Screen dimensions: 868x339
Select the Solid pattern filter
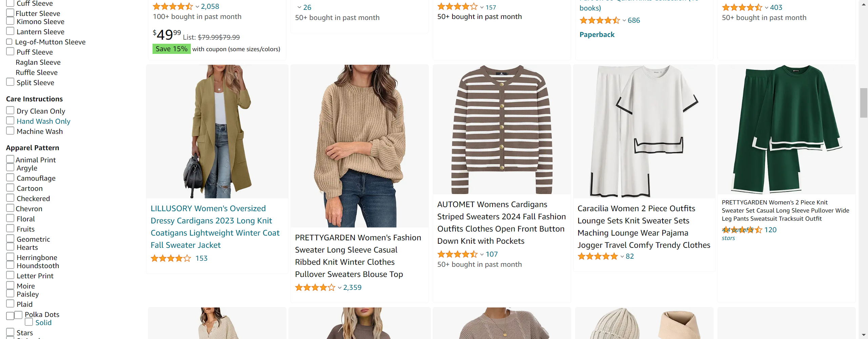pos(43,323)
